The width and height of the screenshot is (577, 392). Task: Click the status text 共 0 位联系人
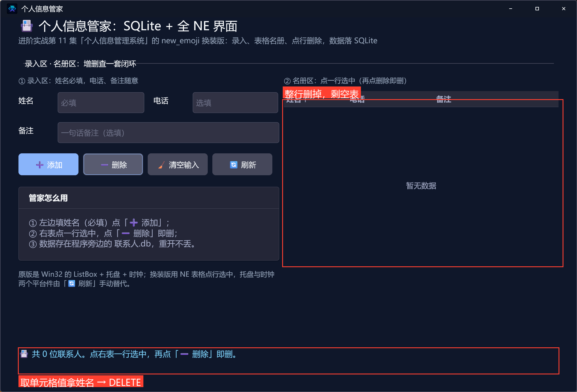coord(134,354)
